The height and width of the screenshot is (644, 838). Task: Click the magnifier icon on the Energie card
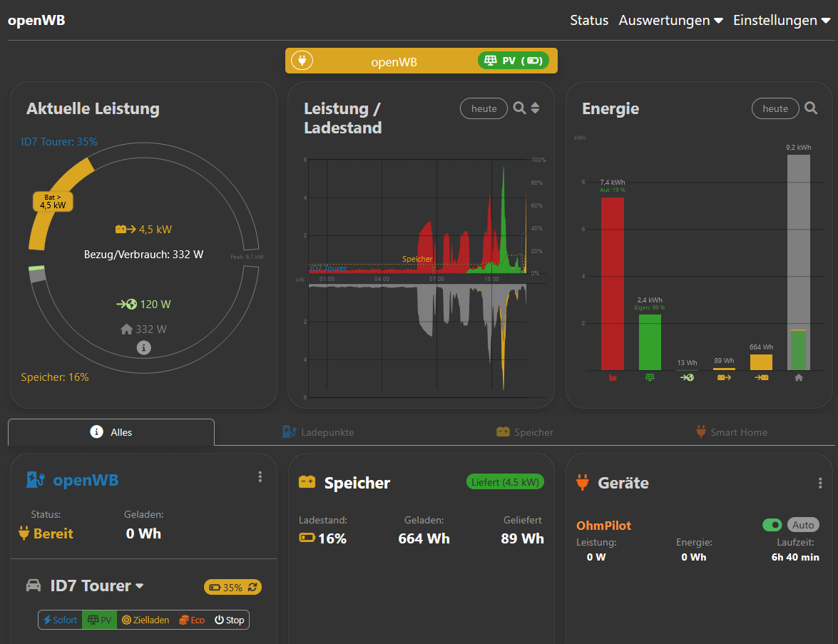pyautogui.click(x=811, y=108)
